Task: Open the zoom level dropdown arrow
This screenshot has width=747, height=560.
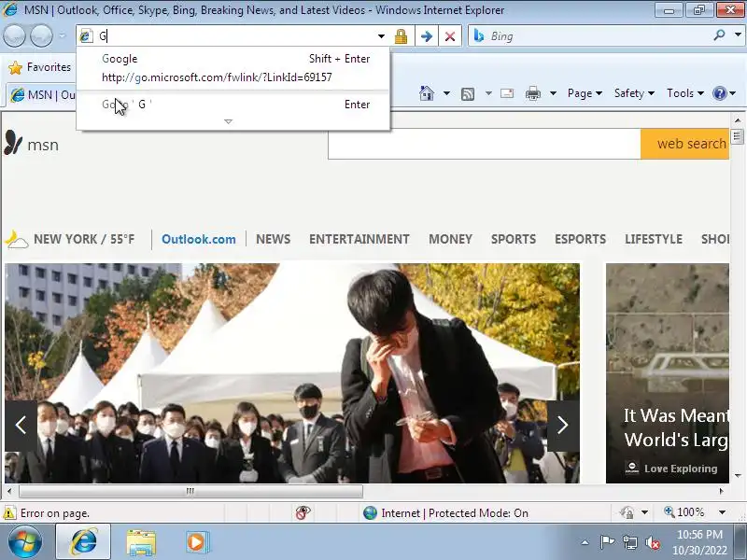Action: [x=722, y=512]
